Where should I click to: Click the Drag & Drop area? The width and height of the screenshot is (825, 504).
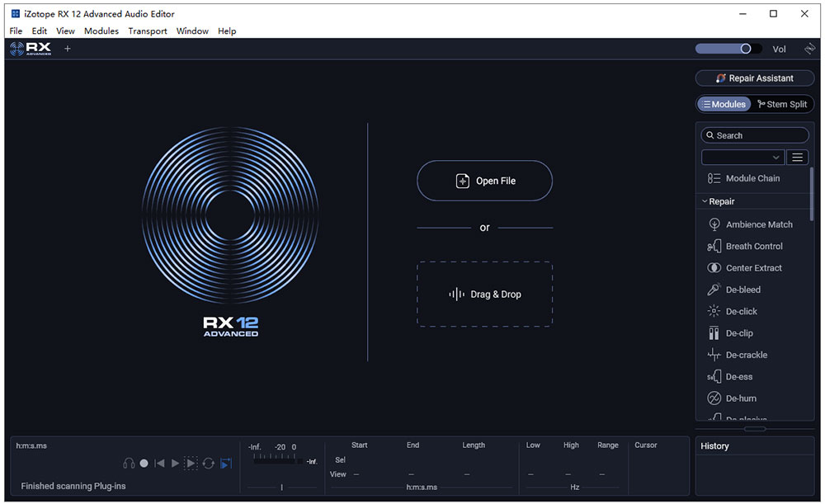(484, 294)
